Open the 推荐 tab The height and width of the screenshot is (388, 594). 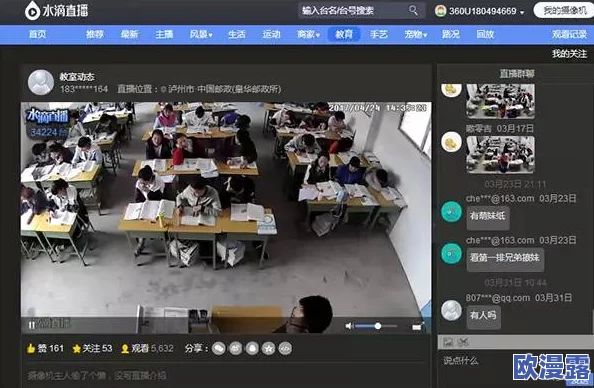click(95, 34)
